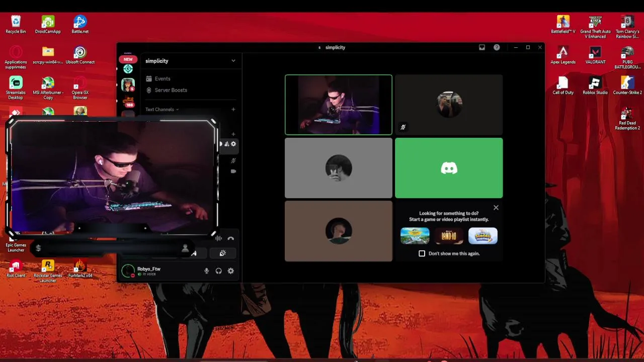644x362 pixels.
Task: Select the streamer's live video tile
Action: (x=339, y=105)
